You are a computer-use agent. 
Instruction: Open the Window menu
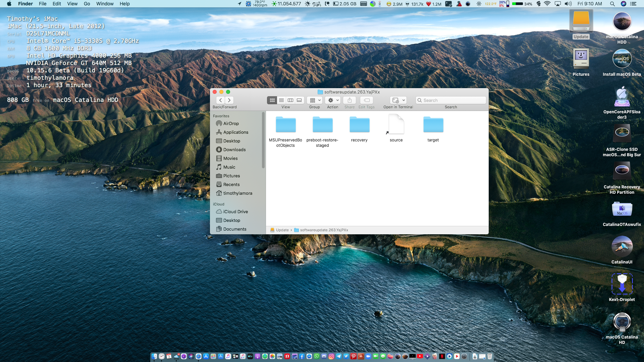[x=105, y=4]
